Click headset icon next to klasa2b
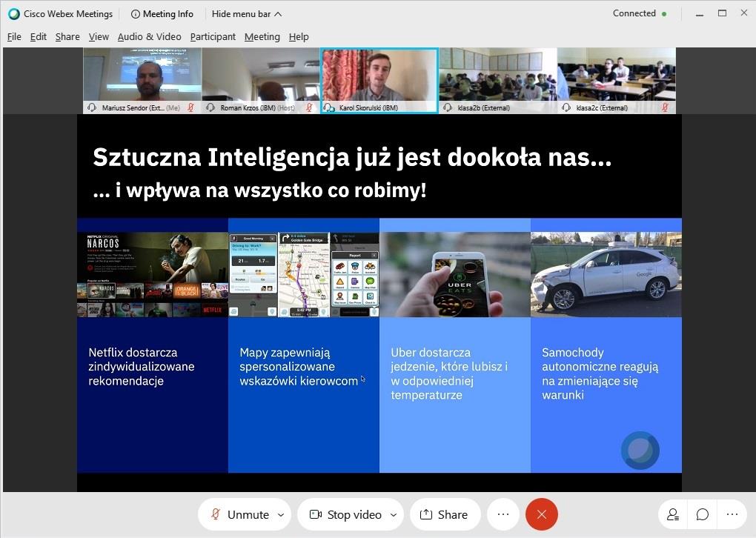 pos(448,107)
